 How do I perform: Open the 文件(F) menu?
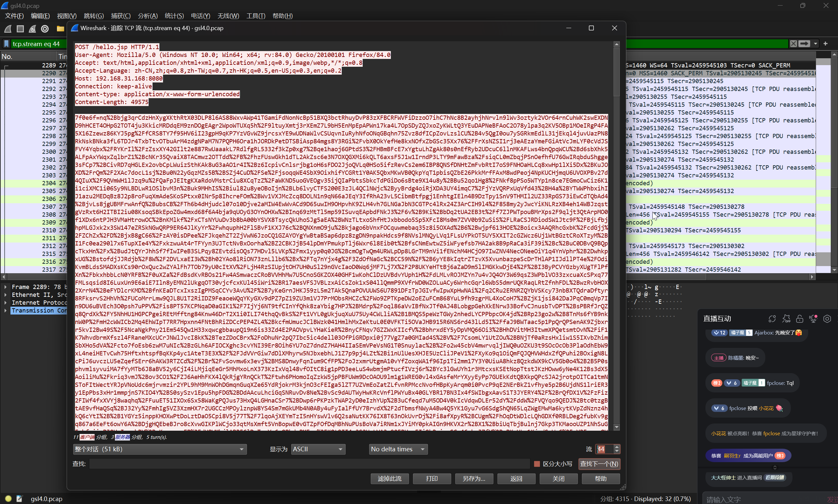coord(14,16)
